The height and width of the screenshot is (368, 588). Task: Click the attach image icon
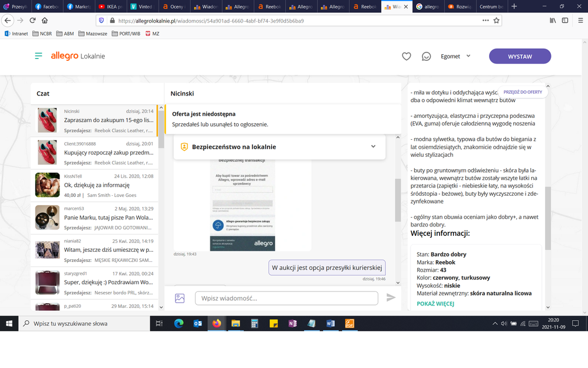coord(180,298)
